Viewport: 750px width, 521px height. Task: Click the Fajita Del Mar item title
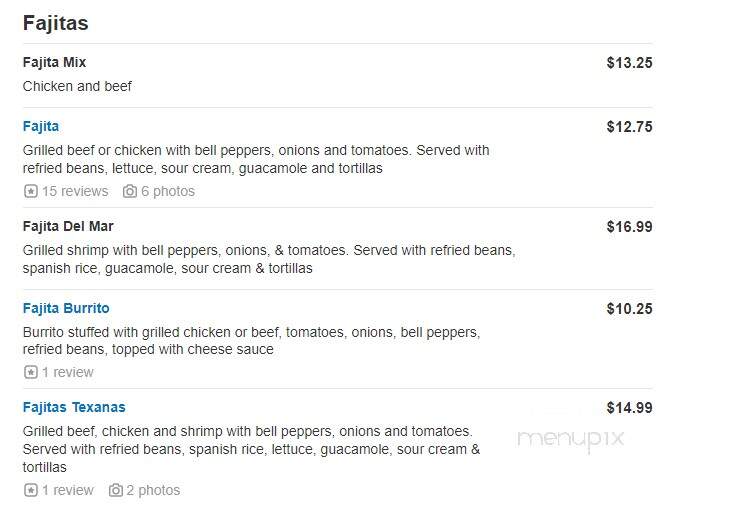click(x=68, y=226)
